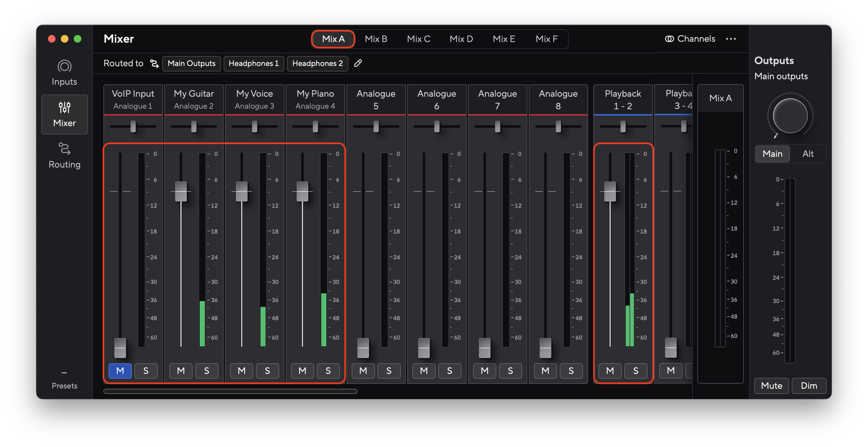Click the Playback 1 - 2 channel name
Screen dimensions: 868x447
pos(623,100)
